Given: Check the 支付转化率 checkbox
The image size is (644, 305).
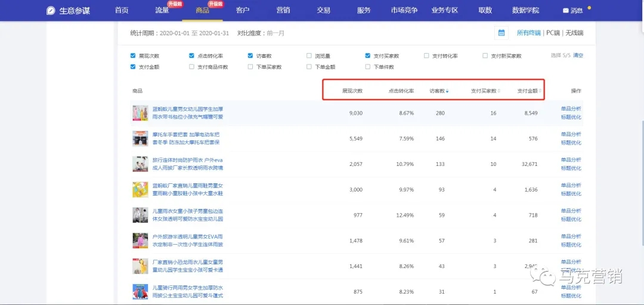Looking at the screenshot, I should (x=426, y=56).
